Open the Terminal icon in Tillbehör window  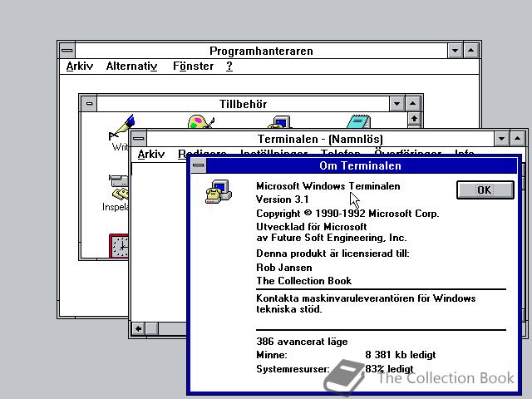280,122
